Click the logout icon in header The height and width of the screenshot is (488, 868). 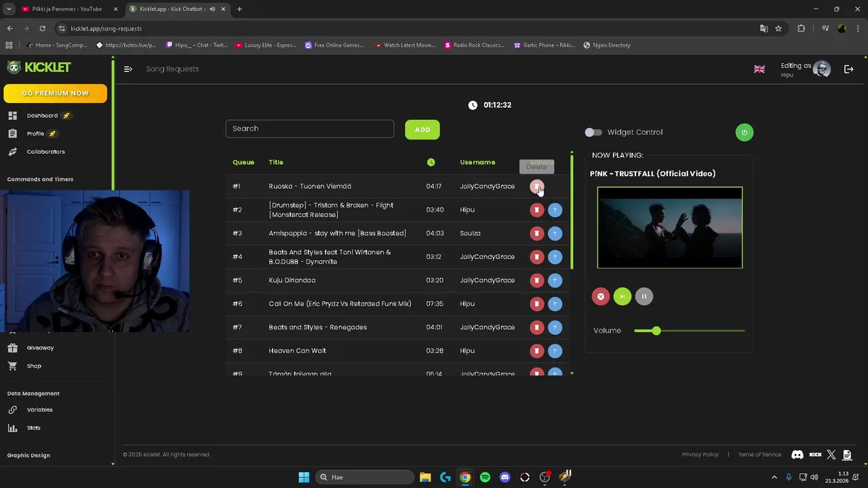tap(848, 69)
